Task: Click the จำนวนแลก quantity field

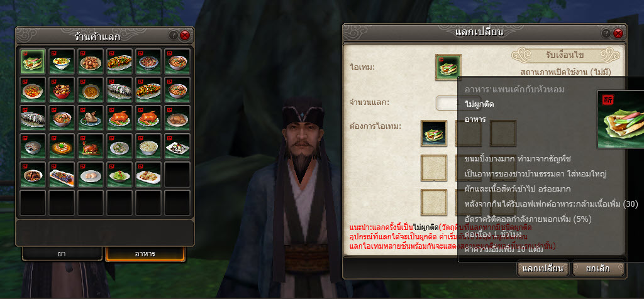Action: [x=447, y=103]
